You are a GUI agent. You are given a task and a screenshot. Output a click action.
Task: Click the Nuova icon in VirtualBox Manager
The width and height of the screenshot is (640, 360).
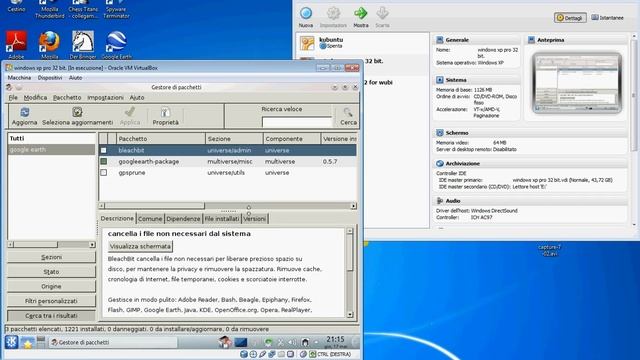(x=306, y=13)
